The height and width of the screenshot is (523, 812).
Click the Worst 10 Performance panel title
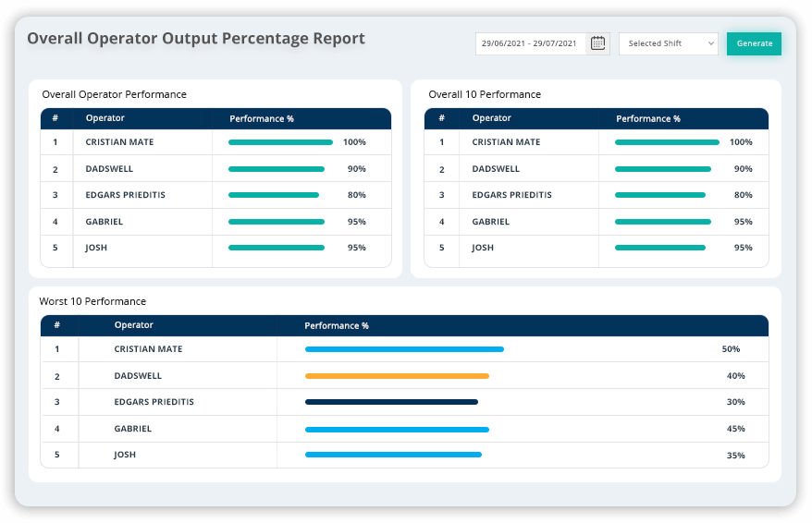[92, 301]
